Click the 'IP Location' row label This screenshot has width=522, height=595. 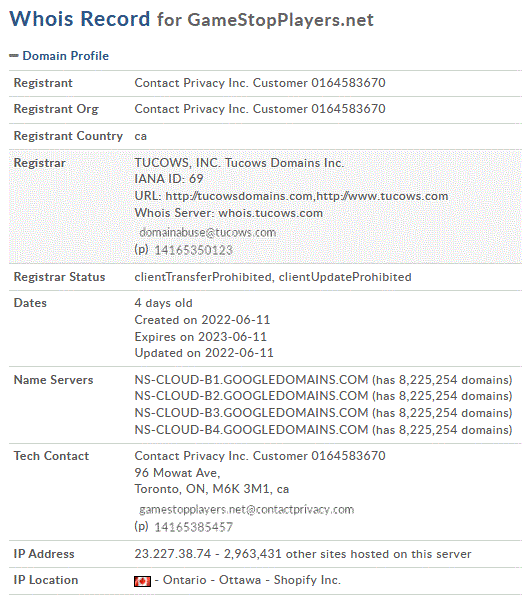click(x=46, y=580)
